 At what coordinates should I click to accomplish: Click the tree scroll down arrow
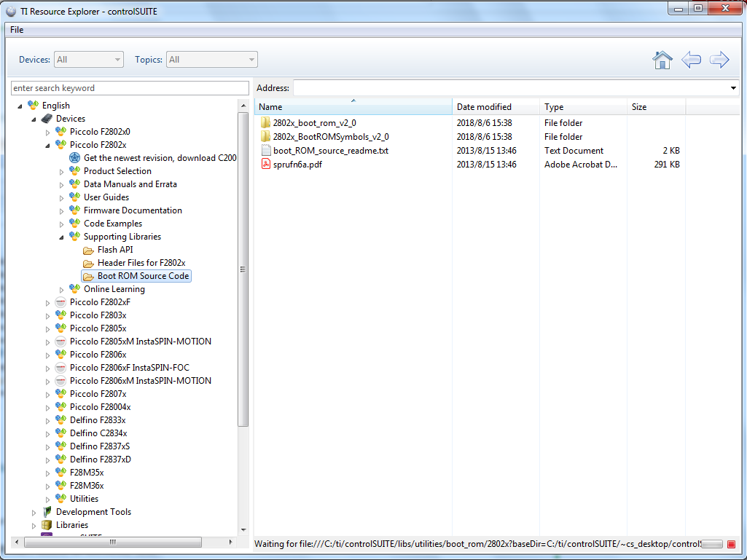point(243,529)
